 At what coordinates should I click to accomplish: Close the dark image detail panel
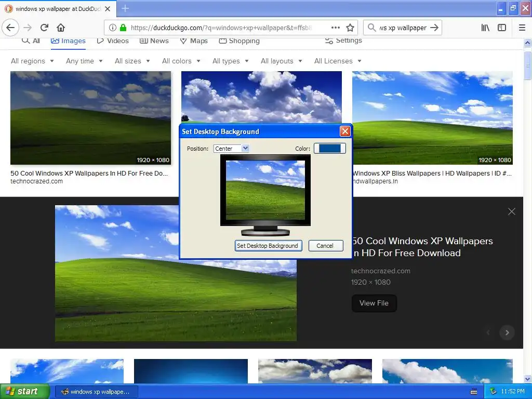(512, 212)
